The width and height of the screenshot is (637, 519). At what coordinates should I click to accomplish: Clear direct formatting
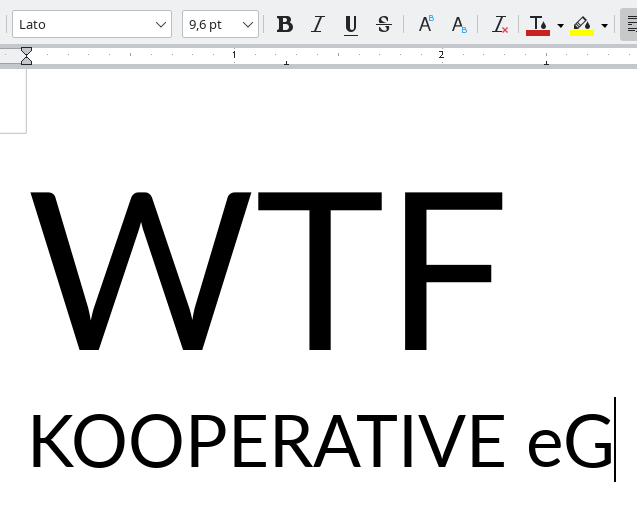pos(500,24)
